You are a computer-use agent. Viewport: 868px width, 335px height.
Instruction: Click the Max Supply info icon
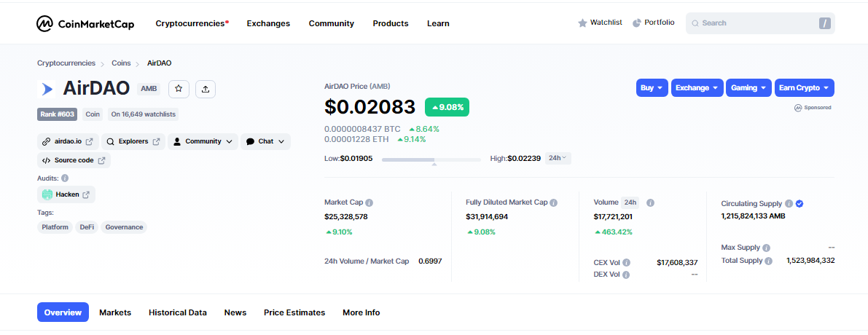tap(766, 248)
